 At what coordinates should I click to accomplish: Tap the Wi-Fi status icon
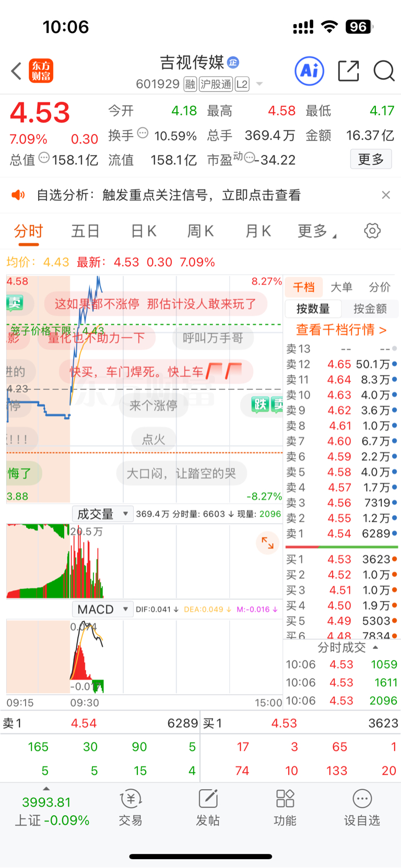[x=329, y=27]
